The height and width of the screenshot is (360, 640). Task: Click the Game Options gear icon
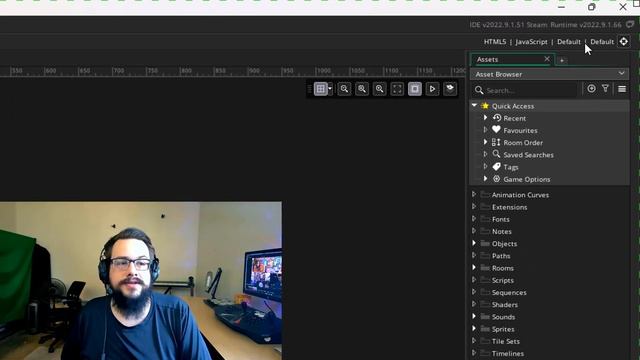pos(496,179)
